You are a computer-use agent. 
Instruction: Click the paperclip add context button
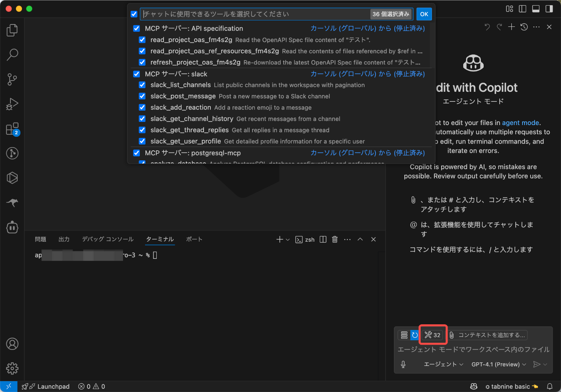point(487,335)
